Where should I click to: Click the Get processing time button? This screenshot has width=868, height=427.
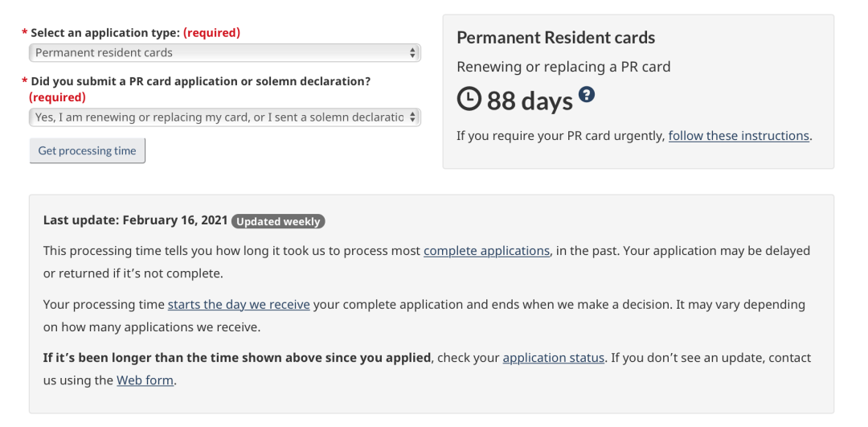(88, 151)
